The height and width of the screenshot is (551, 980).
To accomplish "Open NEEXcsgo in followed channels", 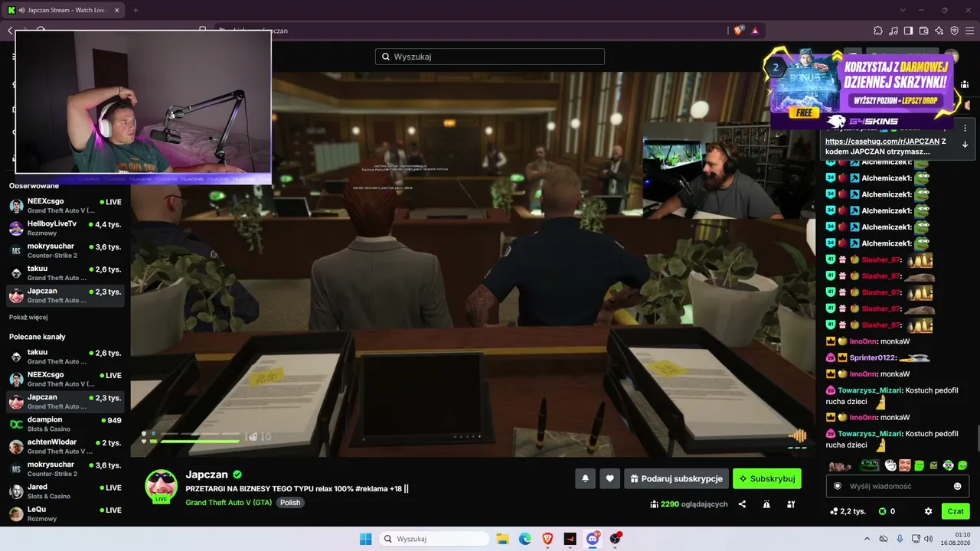I will (66, 206).
